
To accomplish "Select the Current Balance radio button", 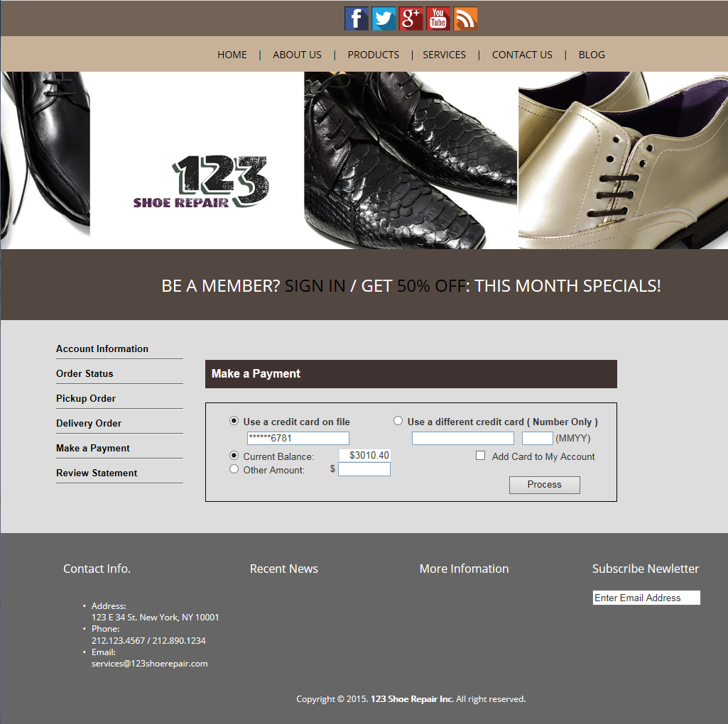I will pos(234,456).
